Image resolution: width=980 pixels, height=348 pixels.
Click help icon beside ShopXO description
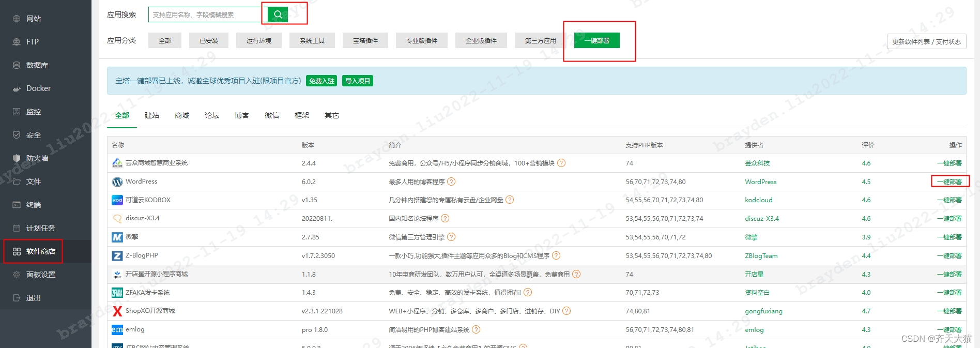pos(566,311)
